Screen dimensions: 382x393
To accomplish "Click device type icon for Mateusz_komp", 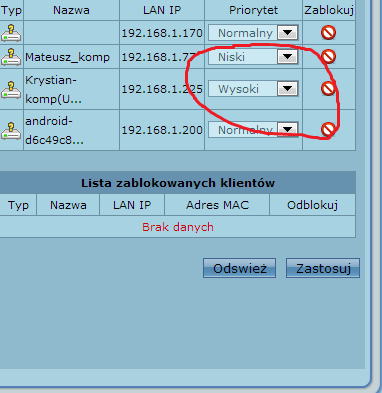I will (x=11, y=57).
